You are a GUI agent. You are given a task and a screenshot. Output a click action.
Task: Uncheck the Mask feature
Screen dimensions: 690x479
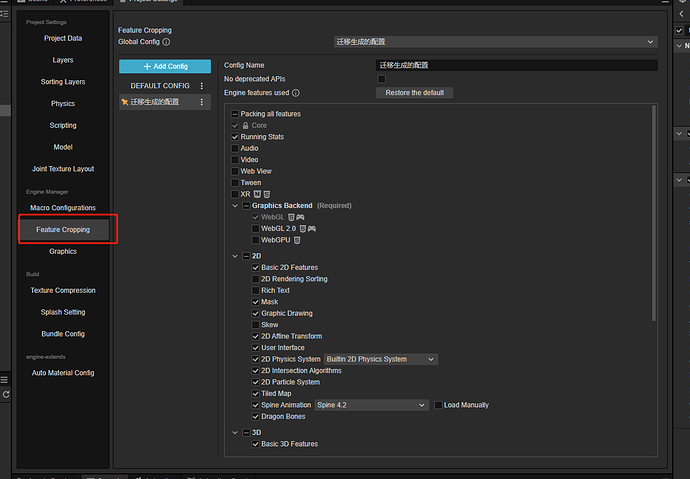coord(255,302)
